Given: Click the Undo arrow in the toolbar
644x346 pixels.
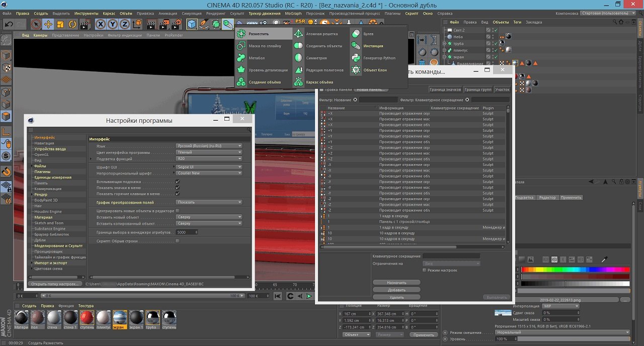Looking at the screenshot, I should click(x=9, y=24).
